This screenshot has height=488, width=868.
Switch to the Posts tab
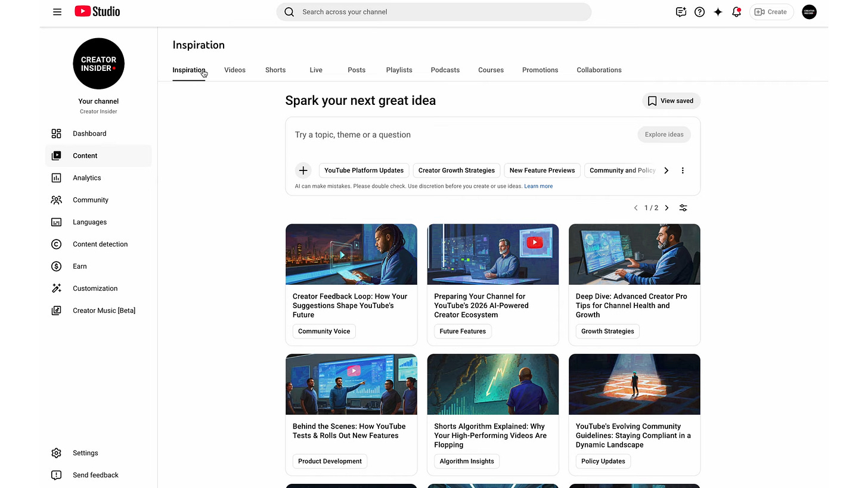tap(356, 70)
